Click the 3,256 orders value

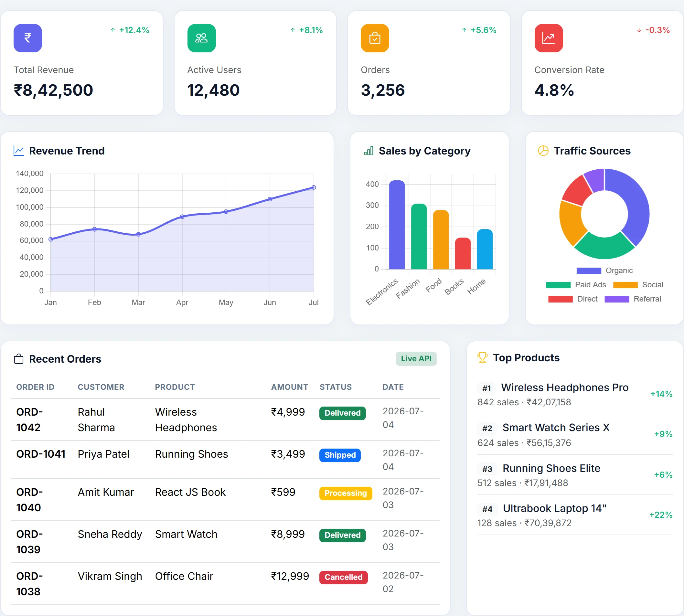tap(383, 90)
